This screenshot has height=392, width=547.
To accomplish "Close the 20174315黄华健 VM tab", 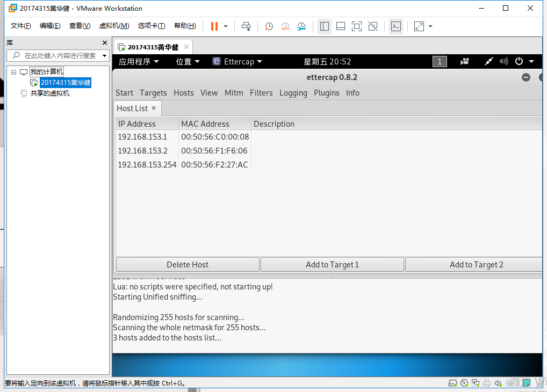I will point(186,47).
